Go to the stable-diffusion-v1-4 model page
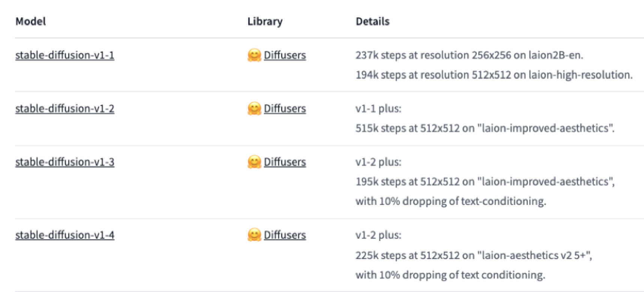The width and height of the screenshot is (644, 292). tap(65, 235)
